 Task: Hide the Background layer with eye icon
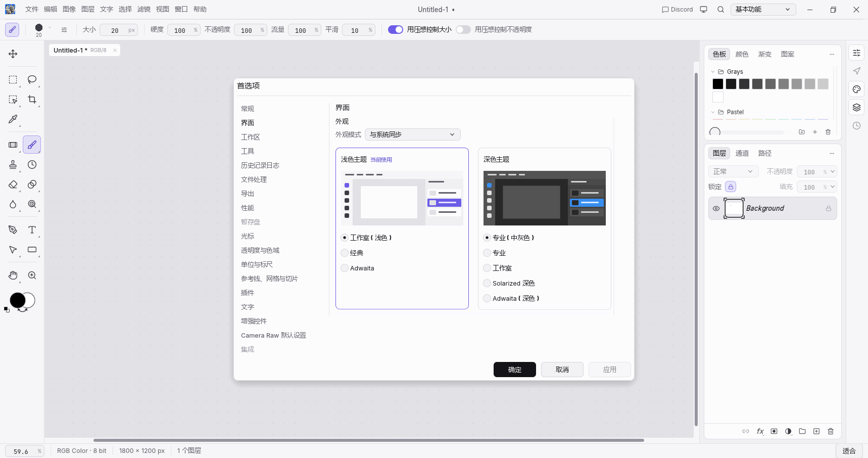tap(716, 208)
